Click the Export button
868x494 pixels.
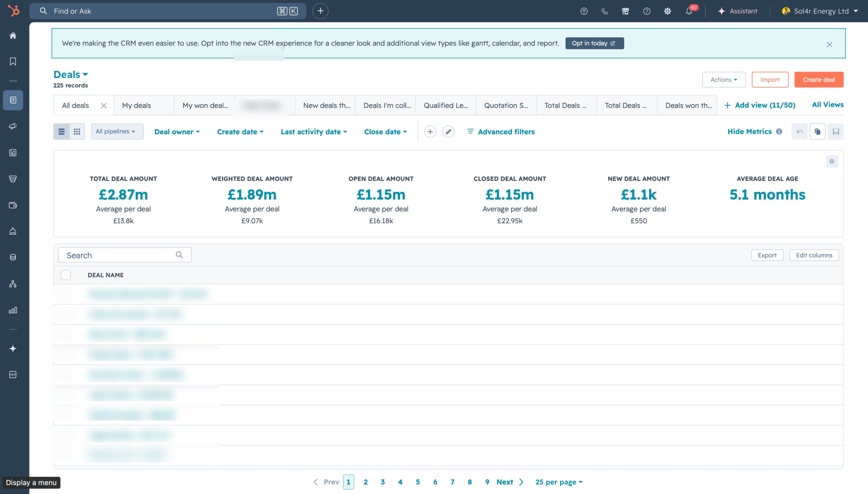[x=767, y=255]
